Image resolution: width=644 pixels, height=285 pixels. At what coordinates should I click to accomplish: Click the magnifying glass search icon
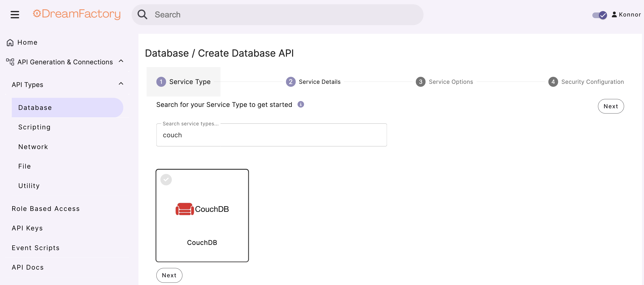click(x=142, y=14)
